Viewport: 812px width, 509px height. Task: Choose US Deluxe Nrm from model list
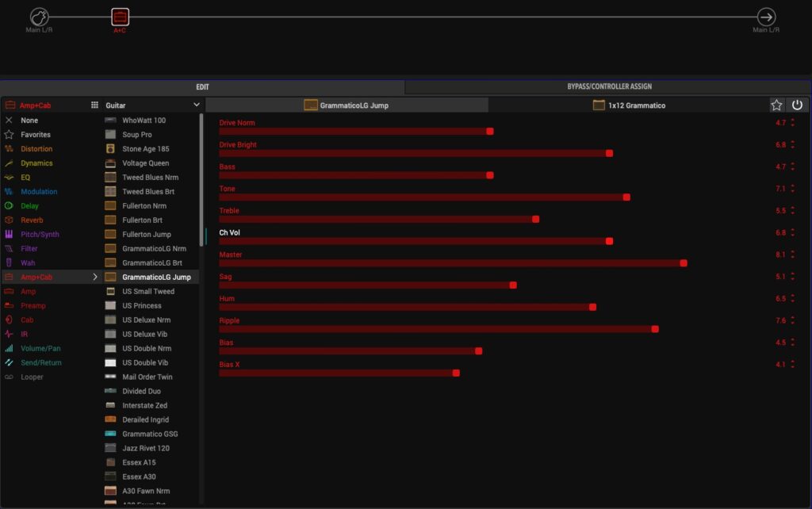coord(146,320)
